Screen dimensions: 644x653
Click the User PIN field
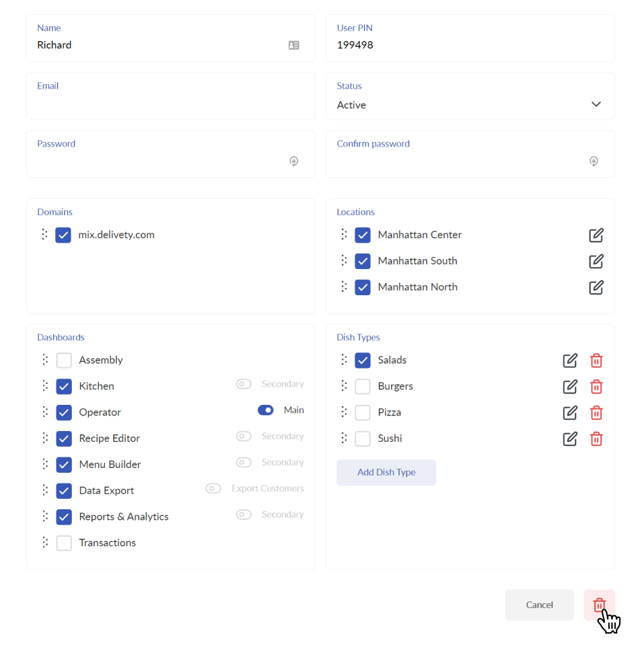pyautogui.click(x=470, y=38)
